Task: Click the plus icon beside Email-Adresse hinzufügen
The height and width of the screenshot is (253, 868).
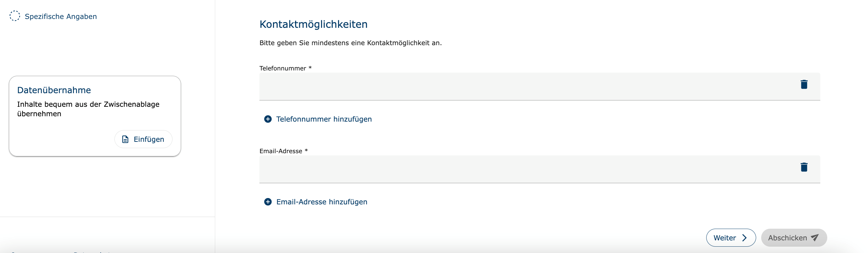Action: [x=268, y=202]
